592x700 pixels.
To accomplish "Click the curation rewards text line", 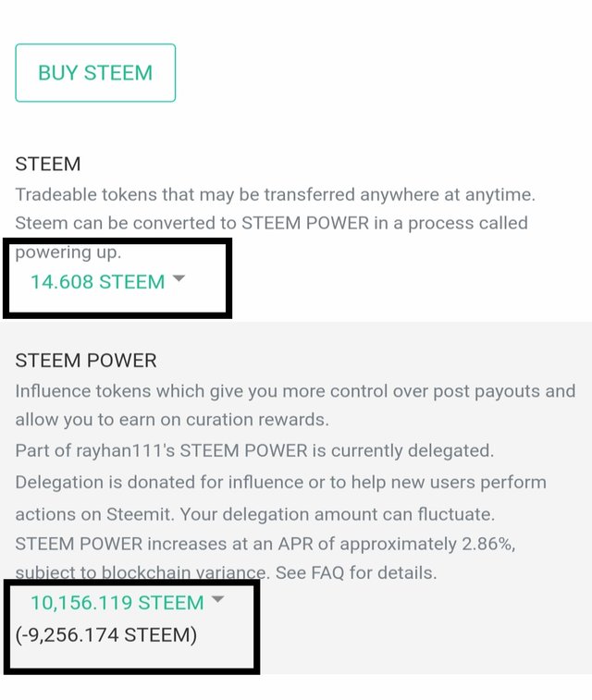I will click(x=172, y=420).
